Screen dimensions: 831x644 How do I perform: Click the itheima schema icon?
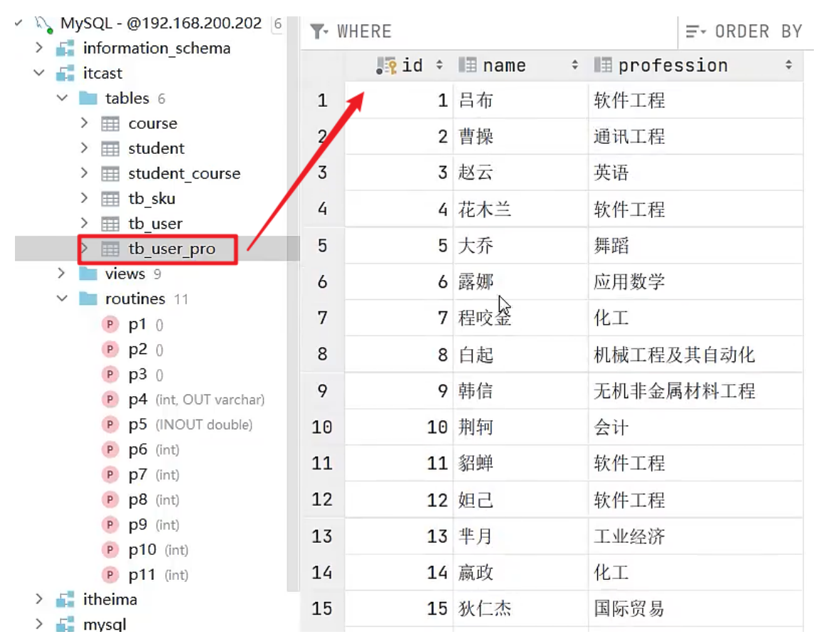point(65,600)
